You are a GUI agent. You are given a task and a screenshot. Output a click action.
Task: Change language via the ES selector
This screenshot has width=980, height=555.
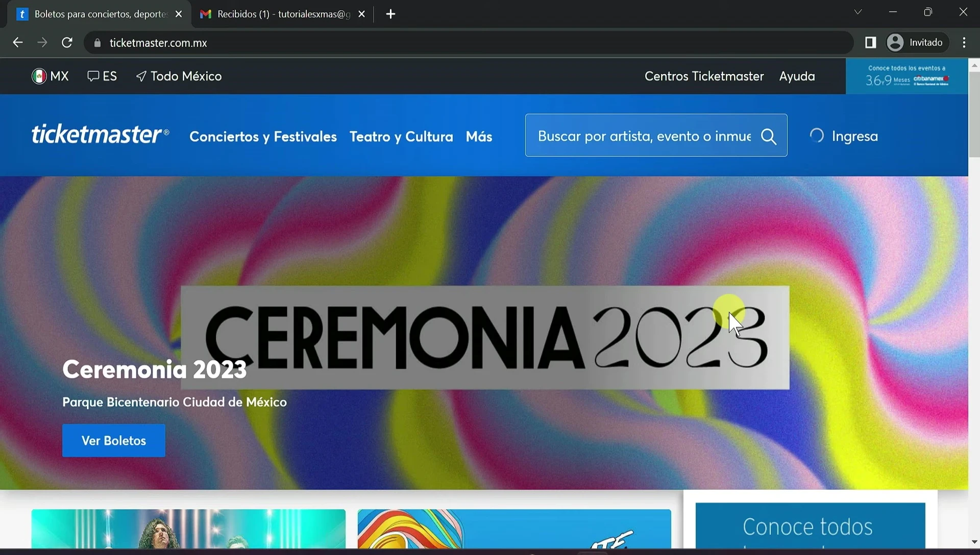pos(102,77)
